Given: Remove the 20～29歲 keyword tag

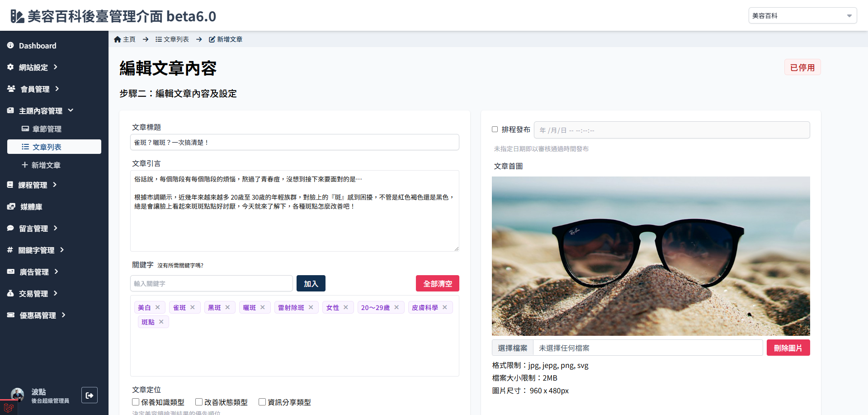Looking at the screenshot, I should click(396, 307).
